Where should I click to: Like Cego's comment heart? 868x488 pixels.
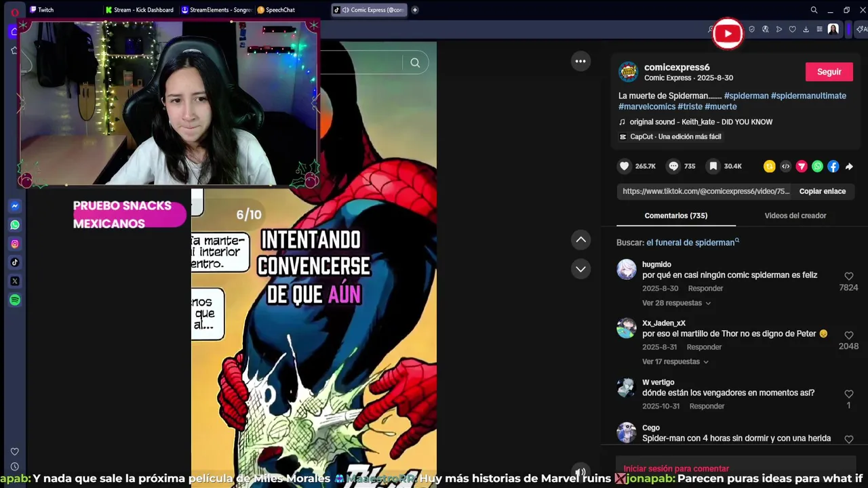[x=848, y=439]
